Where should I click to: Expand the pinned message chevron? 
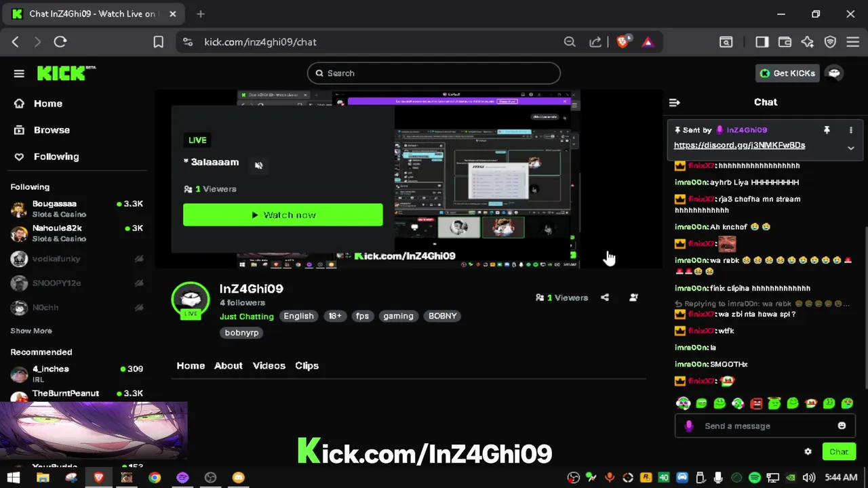pos(851,148)
